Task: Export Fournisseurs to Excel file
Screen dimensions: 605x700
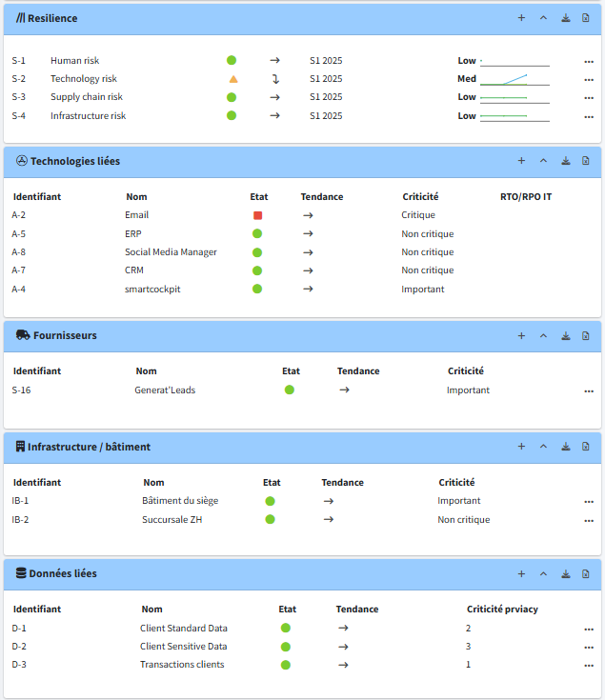Action: tap(586, 336)
